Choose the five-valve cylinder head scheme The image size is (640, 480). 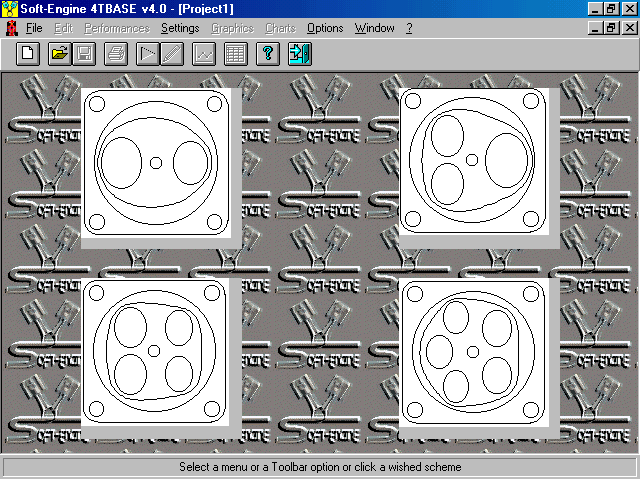[473, 352]
